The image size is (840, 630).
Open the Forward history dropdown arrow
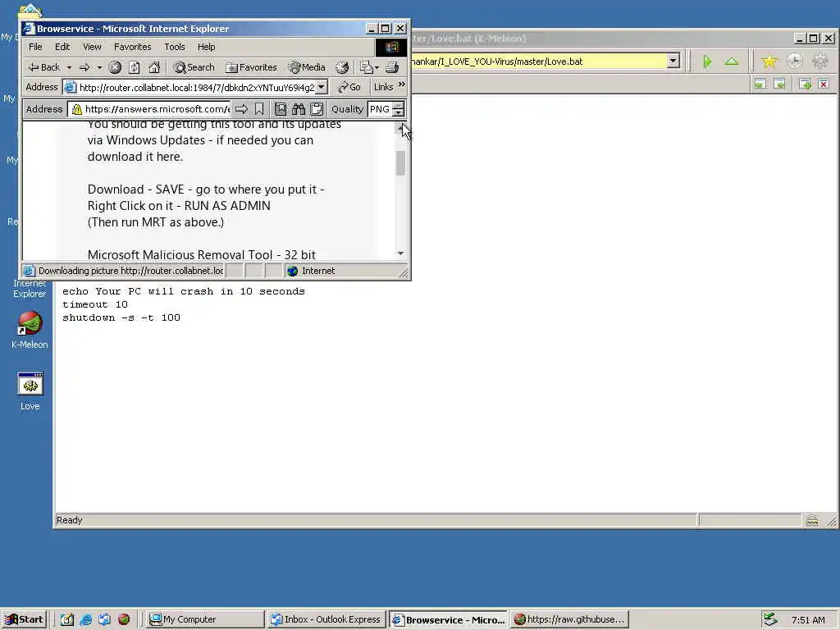[x=99, y=67]
